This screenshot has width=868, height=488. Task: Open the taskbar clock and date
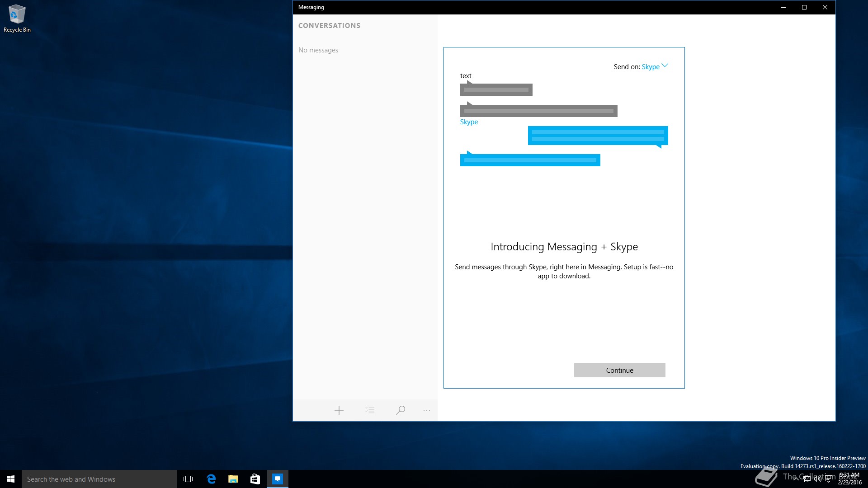(x=850, y=479)
